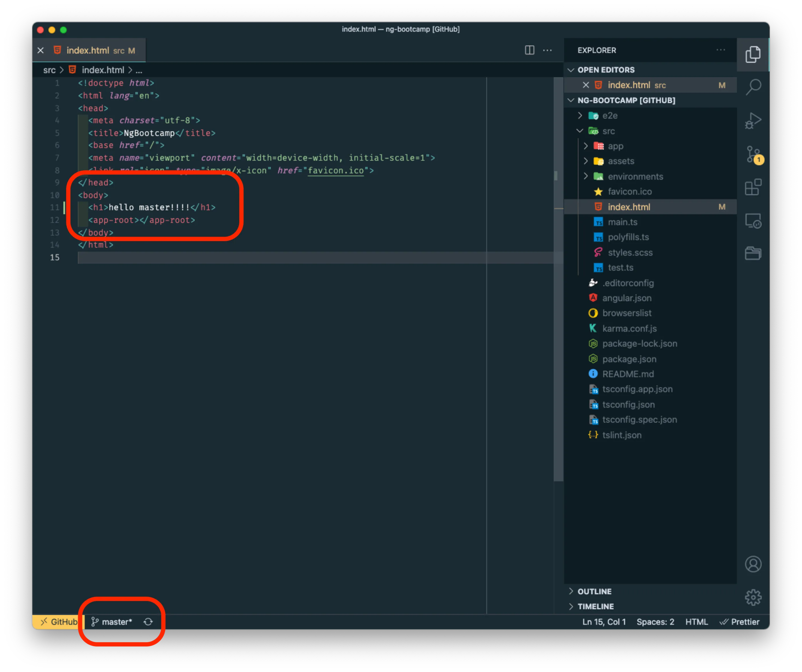Open test.ts file

(650, 267)
